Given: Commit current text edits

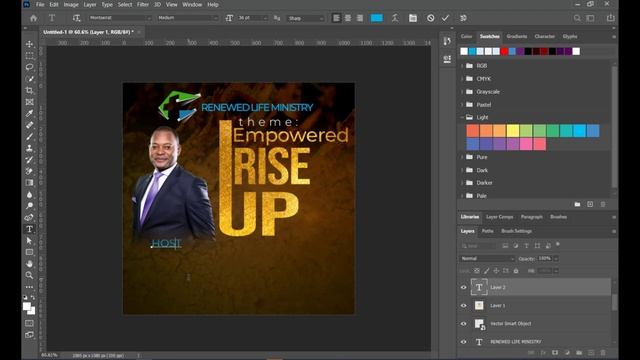Looking at the screenshot, I should pos(445,18).
